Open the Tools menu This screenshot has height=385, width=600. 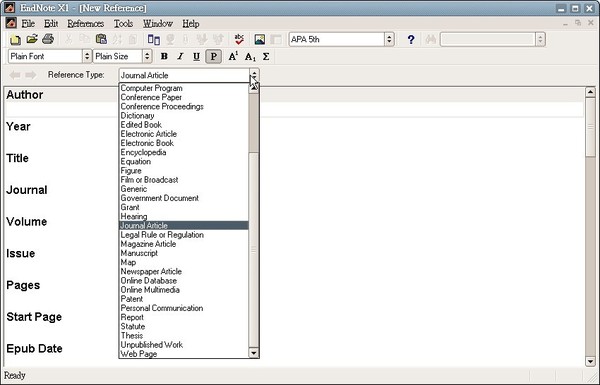pyautogui.click(x=123, y=24)
